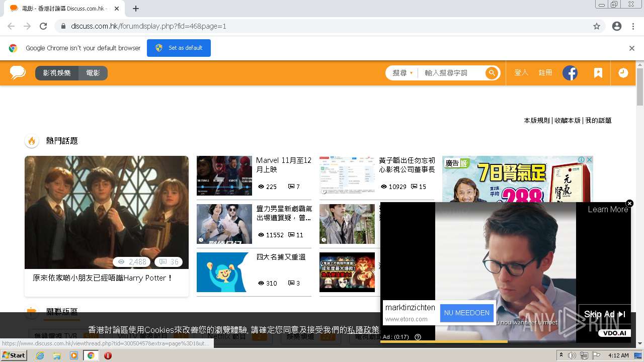The image size is (644, 362).
Task: Click the ad info question mark icon
Action: tap(418, 337)
